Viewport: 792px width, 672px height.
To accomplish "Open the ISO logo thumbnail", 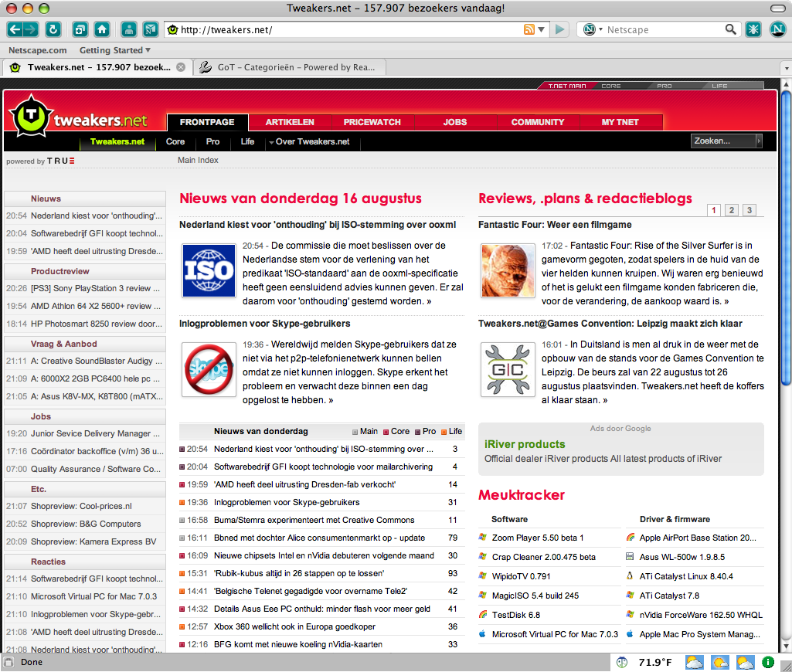I will (x=209, y=270).
